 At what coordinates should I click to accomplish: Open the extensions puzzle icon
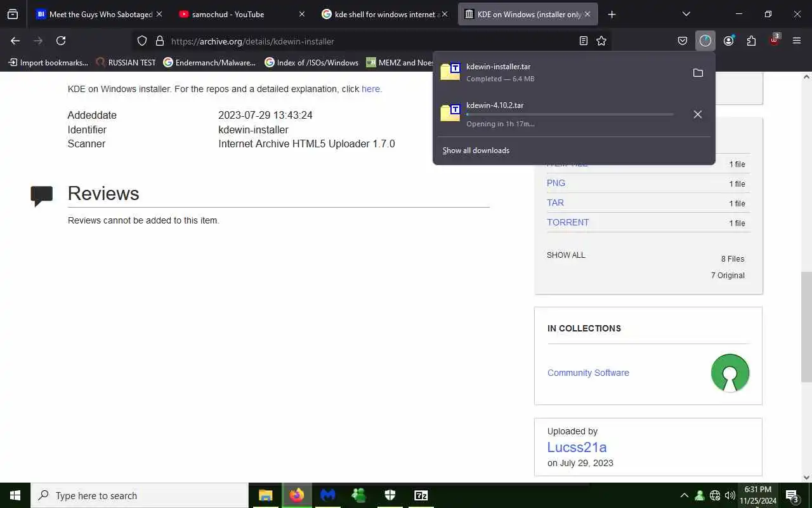click(x=751, y=41)
